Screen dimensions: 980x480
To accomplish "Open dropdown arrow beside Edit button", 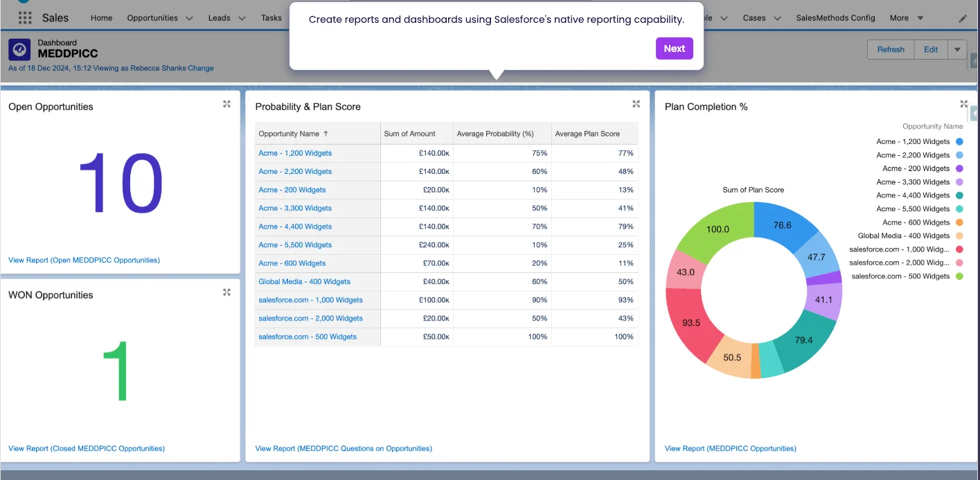I will pos(957,49).
